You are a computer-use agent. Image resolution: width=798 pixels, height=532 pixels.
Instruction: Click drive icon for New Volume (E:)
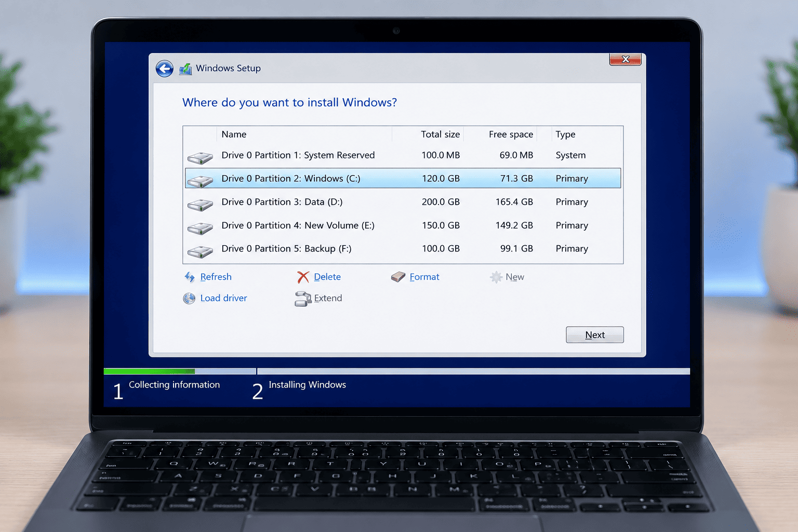coord(200,228)
